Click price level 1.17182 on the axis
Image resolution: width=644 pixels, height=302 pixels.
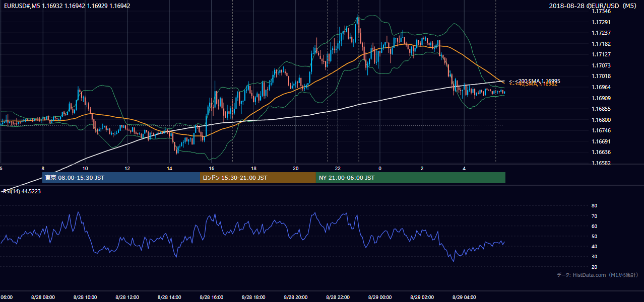point(601,44)
